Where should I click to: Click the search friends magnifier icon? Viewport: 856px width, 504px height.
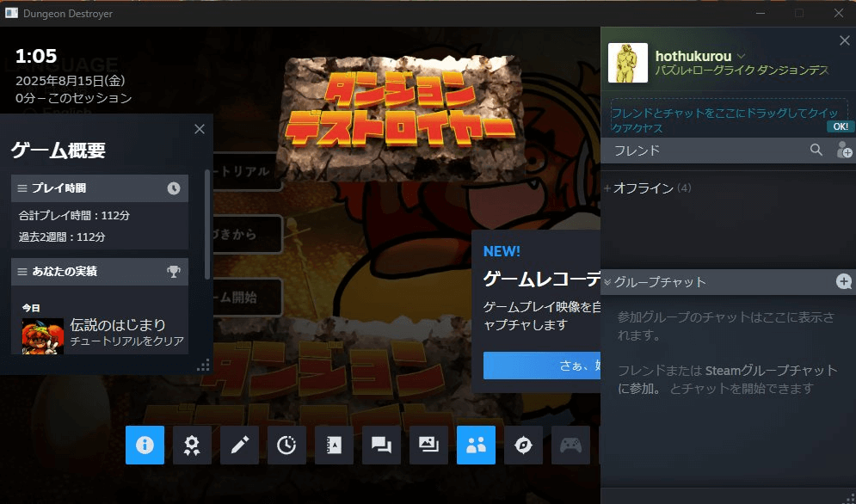click(816, 150)
